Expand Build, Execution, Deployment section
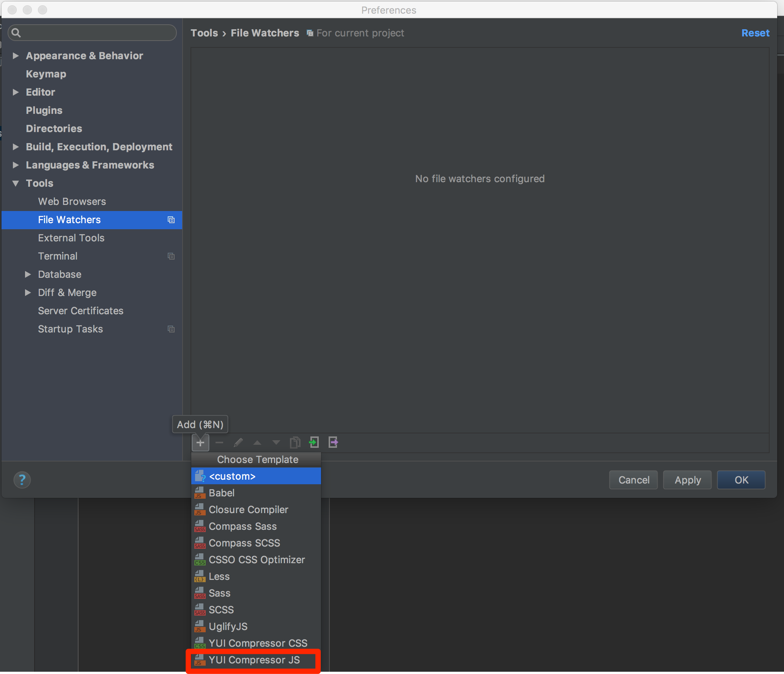 pos(16,147)
